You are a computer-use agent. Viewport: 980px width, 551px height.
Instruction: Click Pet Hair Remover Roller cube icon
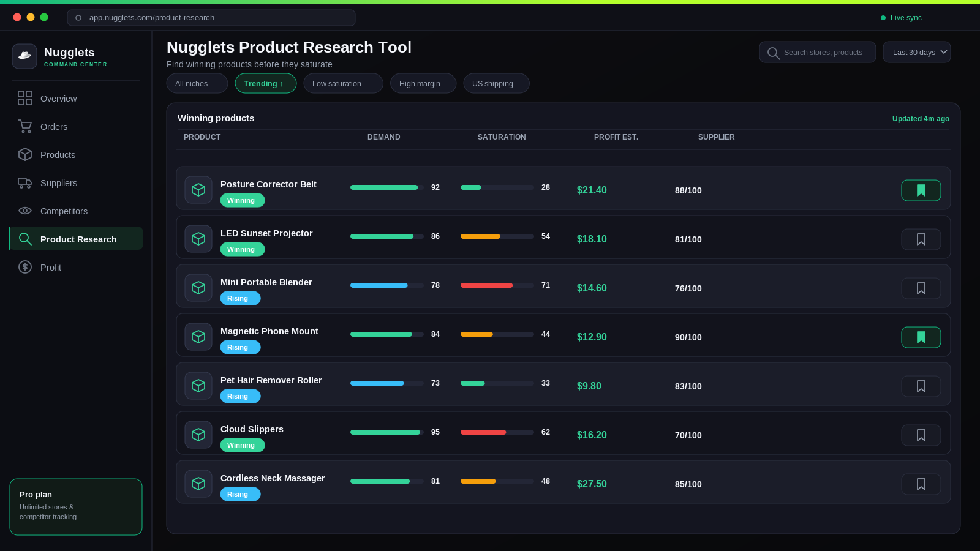coord(198,386)
